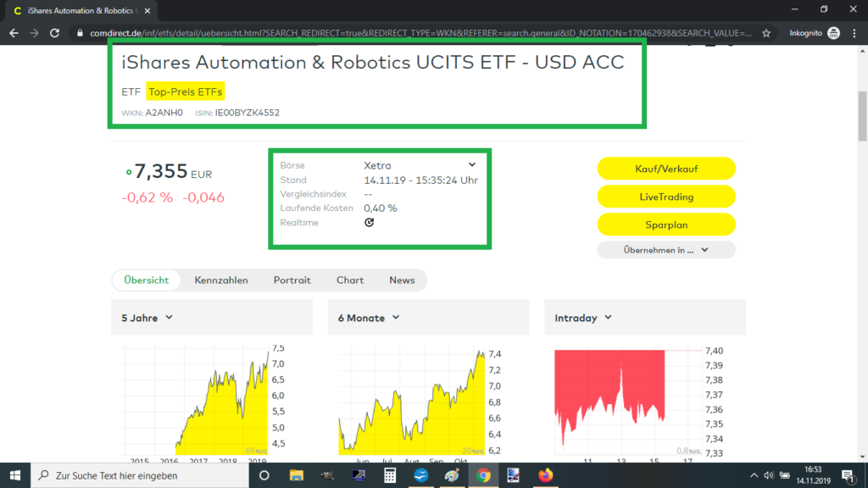Switch to Chrome in the taskbar
The height and width of the screenshot is (488, 868).
tap(483, 475)
